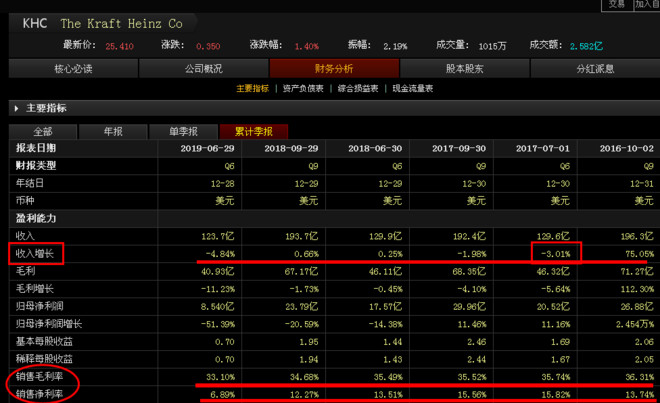Viewport: 660px width, 403px height.
Task: Select the 单季报 report filter tab
Action: click(184, 131)
